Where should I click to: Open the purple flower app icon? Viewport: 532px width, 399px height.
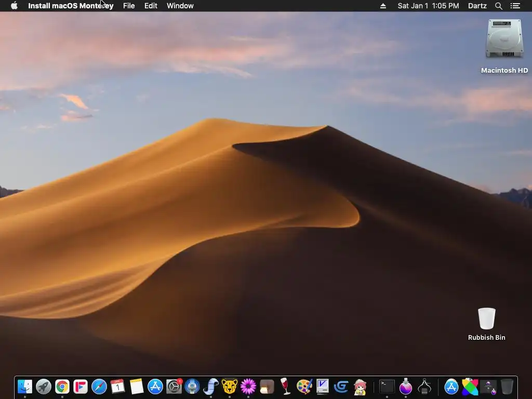248,387
